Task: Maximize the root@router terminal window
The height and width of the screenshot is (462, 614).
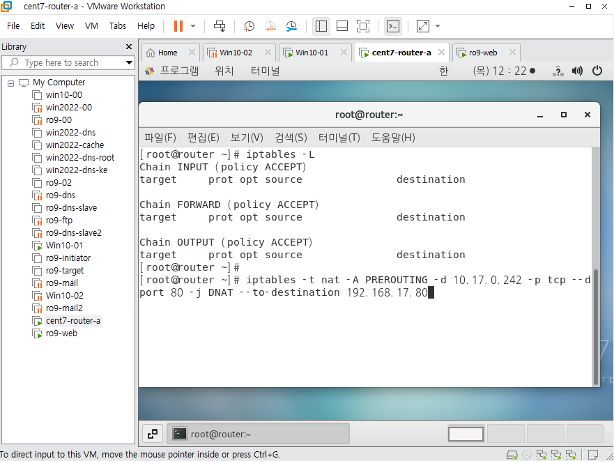Action: tap(563, 115)
